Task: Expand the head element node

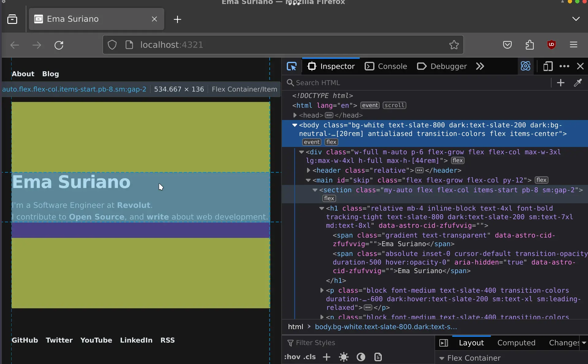Action: tap(294, 115)
